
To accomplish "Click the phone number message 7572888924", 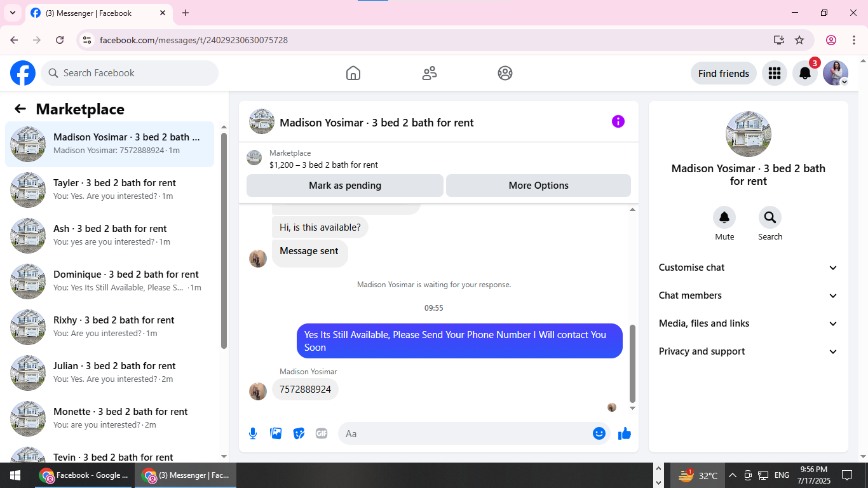I will pos(305,390).
